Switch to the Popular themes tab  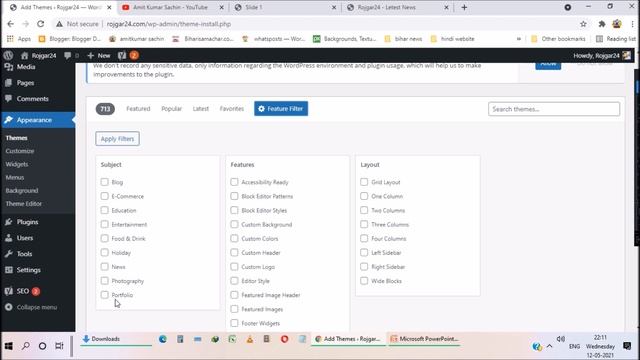[x=171, y=109]
